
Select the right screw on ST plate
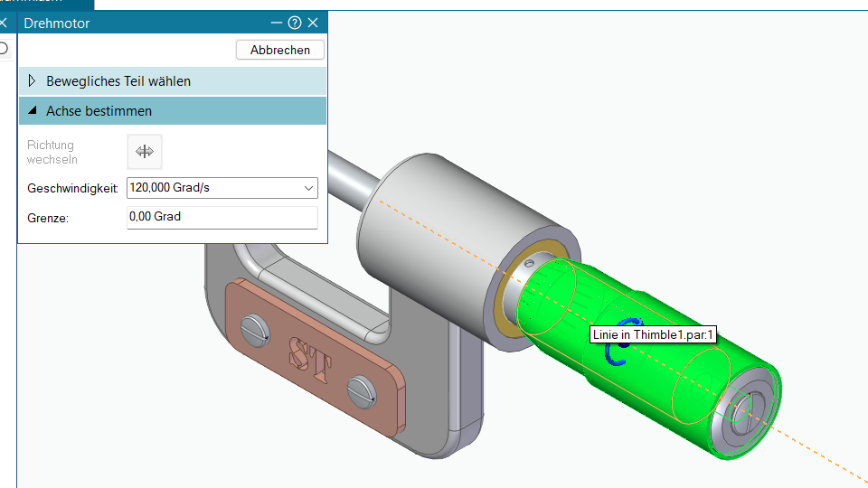click(362, 391)
